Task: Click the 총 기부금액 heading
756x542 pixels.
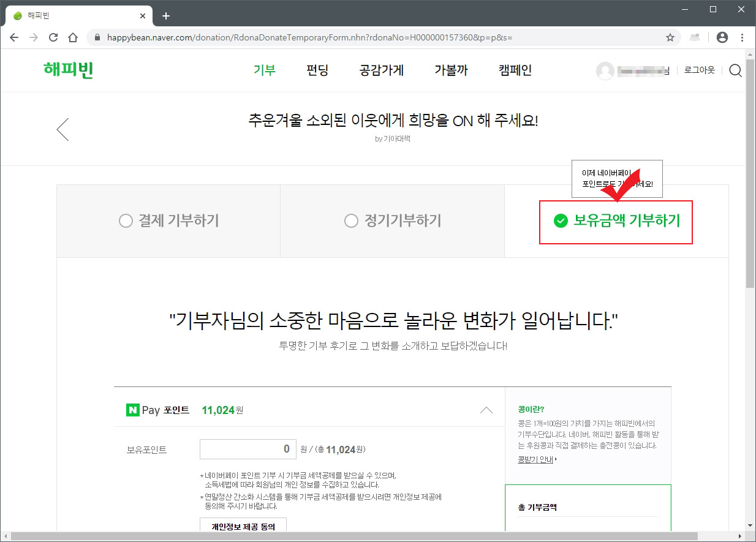Action: [537, 507]
